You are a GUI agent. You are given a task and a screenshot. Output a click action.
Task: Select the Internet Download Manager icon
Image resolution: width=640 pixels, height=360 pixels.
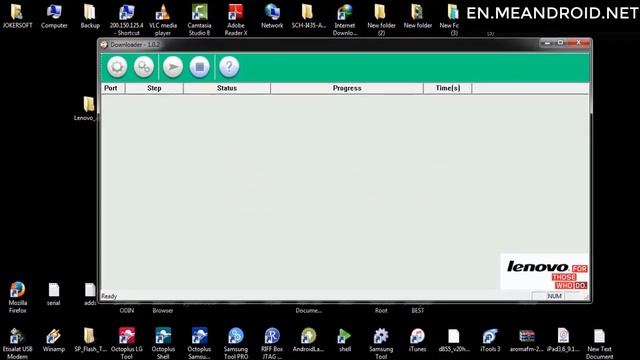pyautogui.click(x=345, y=20)
